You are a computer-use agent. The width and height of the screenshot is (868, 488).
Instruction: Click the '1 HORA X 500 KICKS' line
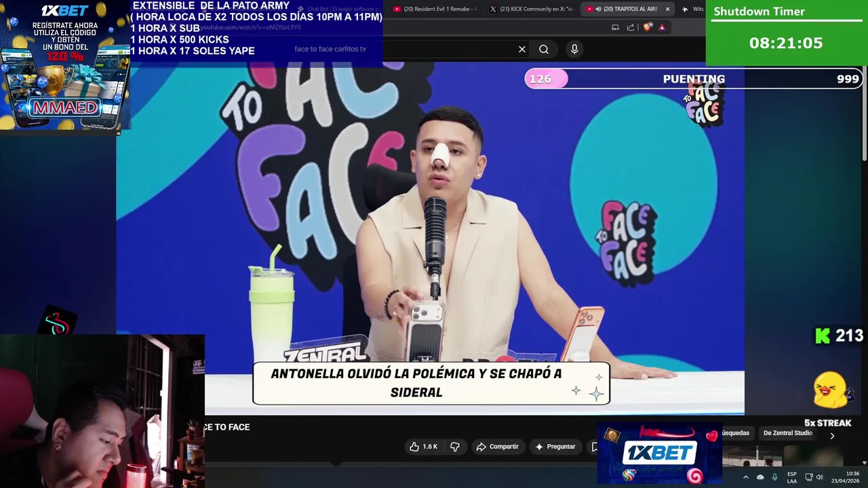coord(180,40)
